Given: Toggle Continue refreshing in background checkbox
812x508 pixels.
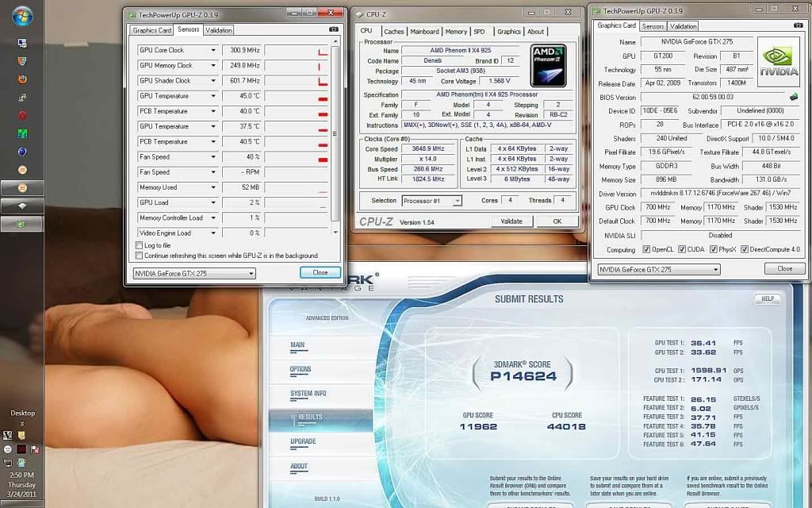Looking at the screenshot, I should click(x=139, y=256).
